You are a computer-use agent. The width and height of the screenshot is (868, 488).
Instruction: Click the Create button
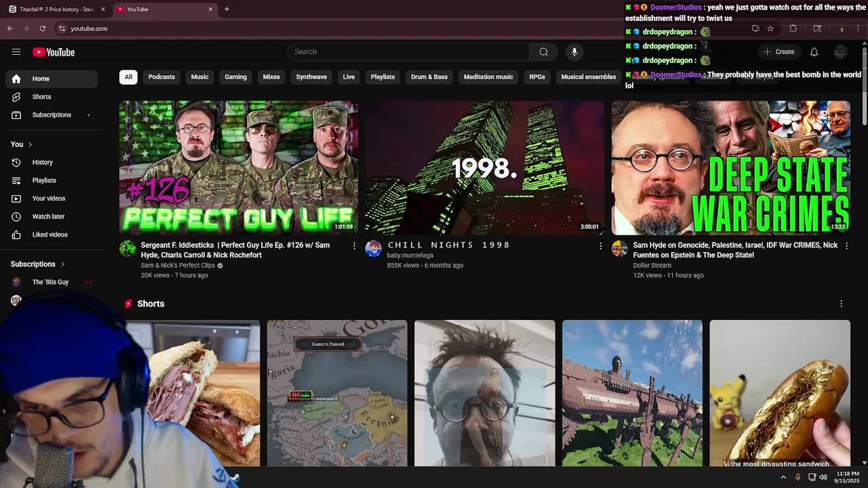pyautogui.click(x=778, y=52)
